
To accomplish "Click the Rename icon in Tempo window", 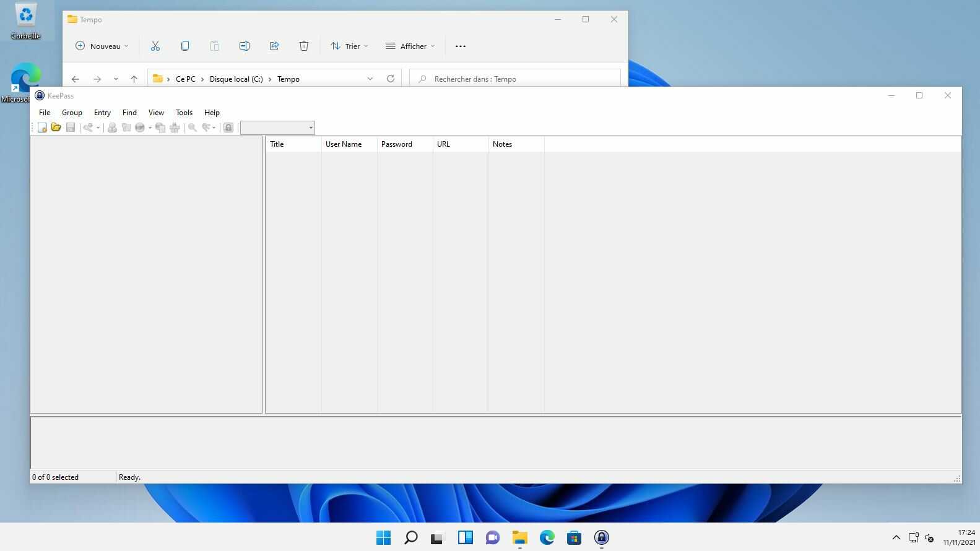I will tap(245, 46).
